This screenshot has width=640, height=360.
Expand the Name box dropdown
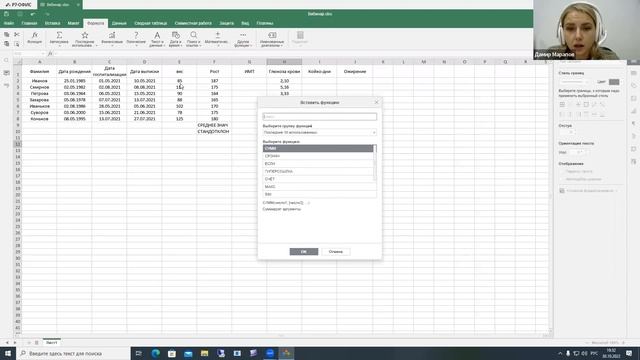(42, 53)
